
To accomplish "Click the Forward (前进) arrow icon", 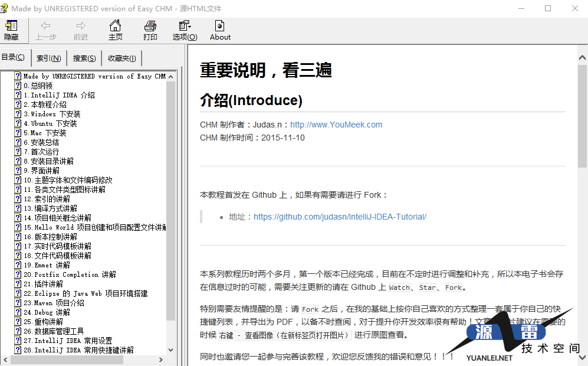I will tap(81, 26).
